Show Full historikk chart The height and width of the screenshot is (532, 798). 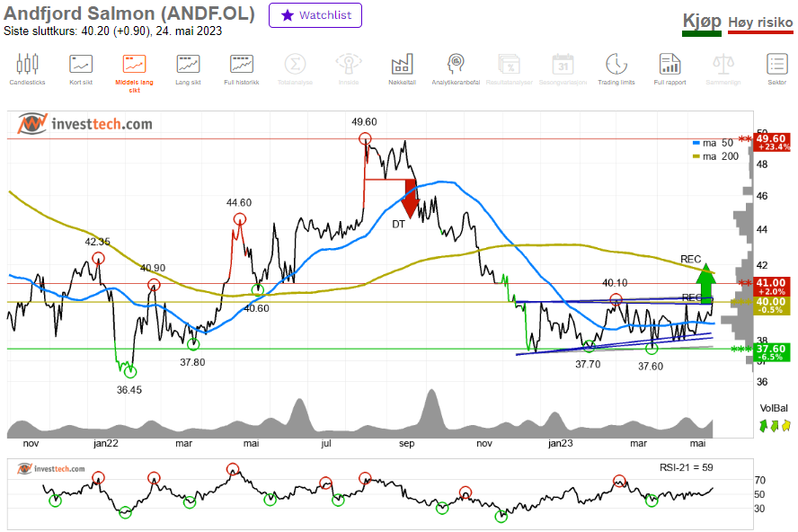(241, 68)
